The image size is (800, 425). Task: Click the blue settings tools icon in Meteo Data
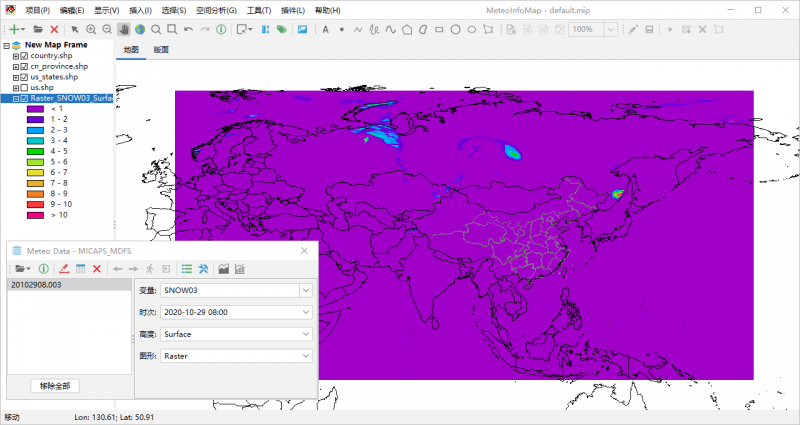(x=203, y=268)
